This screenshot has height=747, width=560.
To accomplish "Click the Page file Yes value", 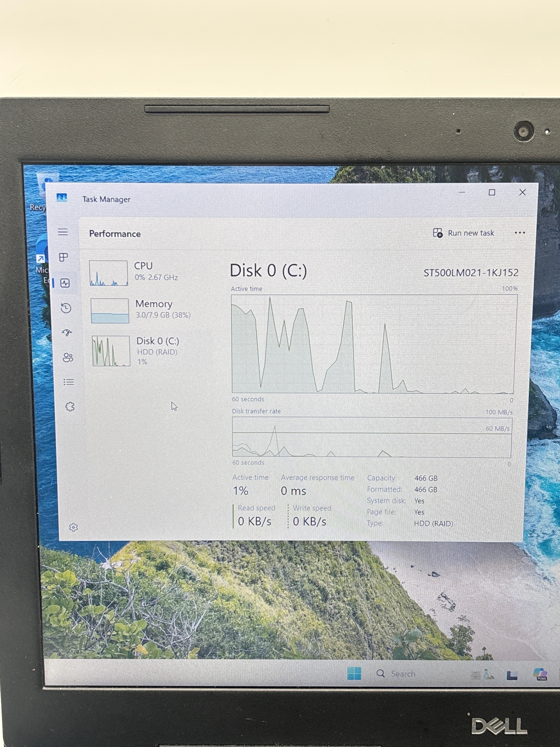I will [419, 512].
